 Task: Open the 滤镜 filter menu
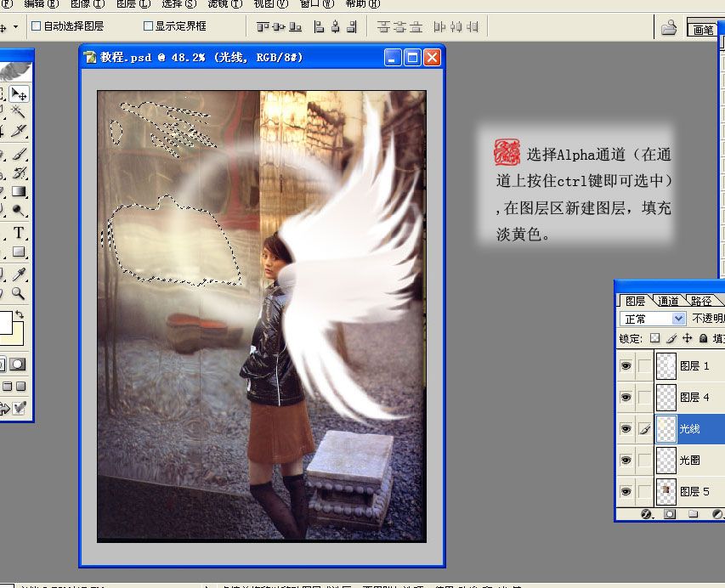[x=224, y=4]
